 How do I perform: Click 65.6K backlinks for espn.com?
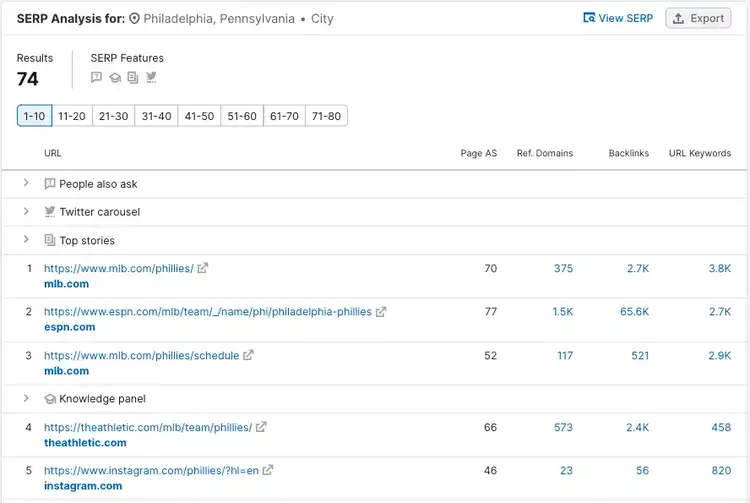pyautogui.click(x=635, y=312)
